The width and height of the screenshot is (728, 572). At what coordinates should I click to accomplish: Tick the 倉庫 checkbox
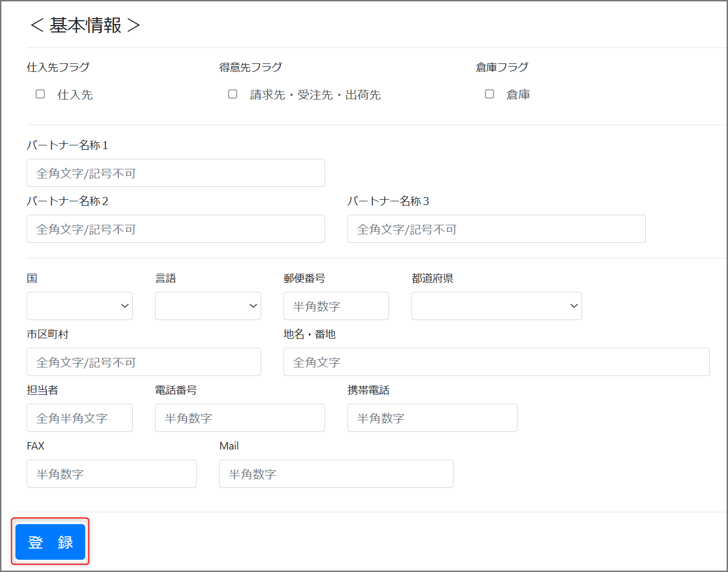[x=489, y=94]
